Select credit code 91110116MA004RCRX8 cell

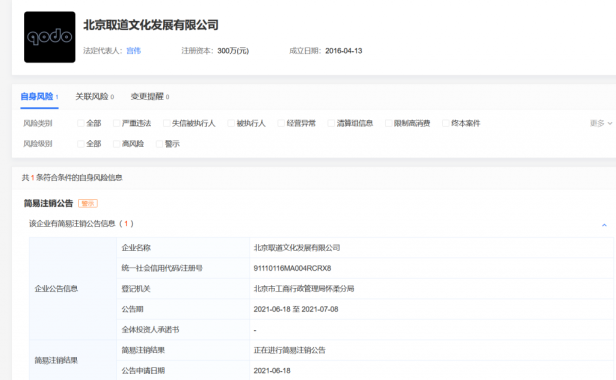(x=431, y=268)
